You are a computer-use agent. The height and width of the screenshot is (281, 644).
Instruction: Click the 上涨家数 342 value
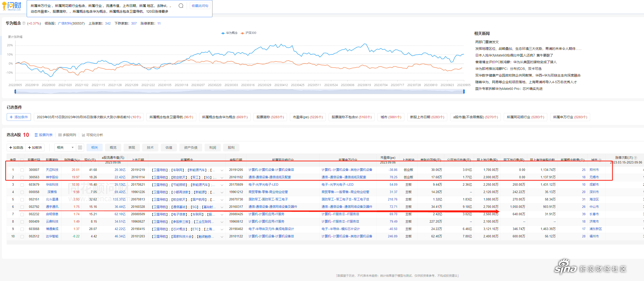click(108, 23)
